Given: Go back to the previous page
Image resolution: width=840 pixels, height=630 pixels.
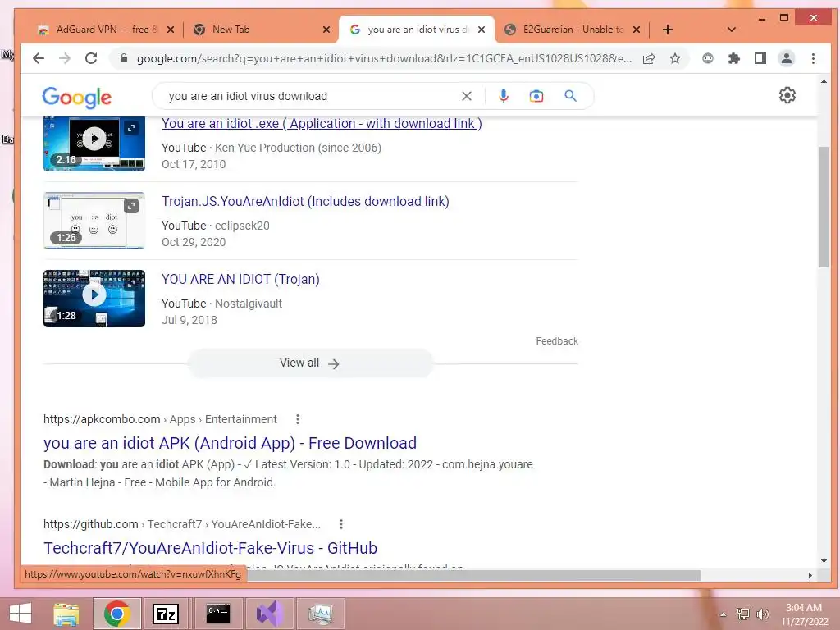Looking at the screenshot, I should tap(38, 58).
